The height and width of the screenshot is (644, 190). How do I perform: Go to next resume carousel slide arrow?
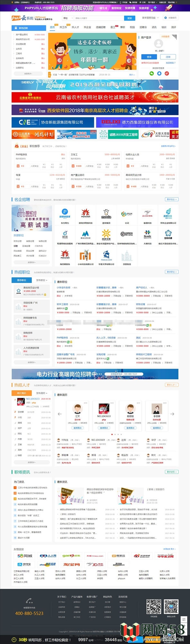(x=172, y=414)
